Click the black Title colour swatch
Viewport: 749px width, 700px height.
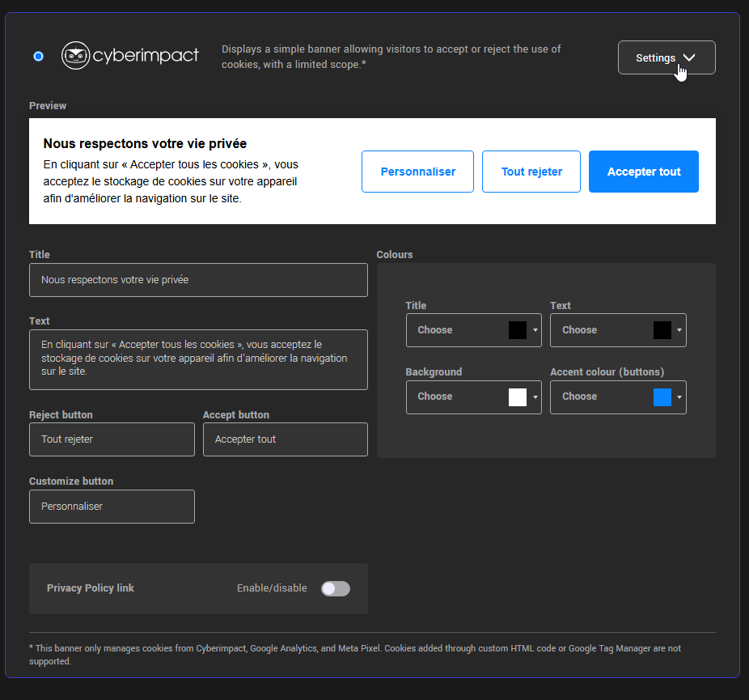pyautogui.click(x=517, y=330)
